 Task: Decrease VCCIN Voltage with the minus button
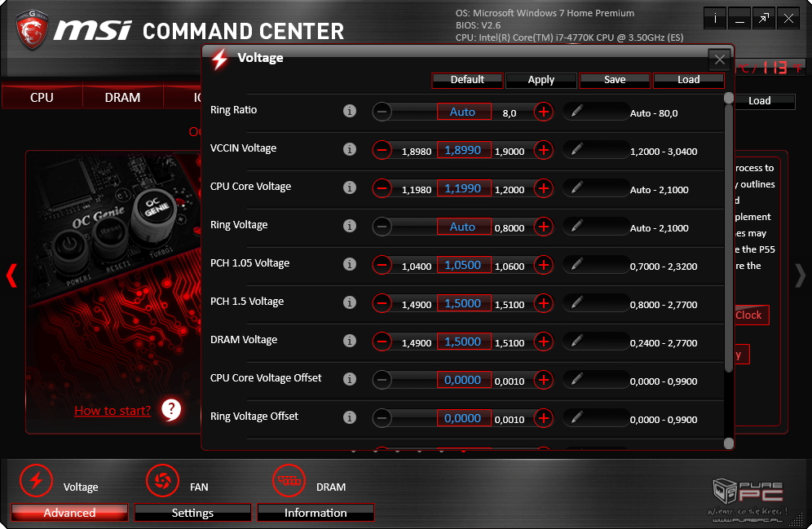click(382, 150)
